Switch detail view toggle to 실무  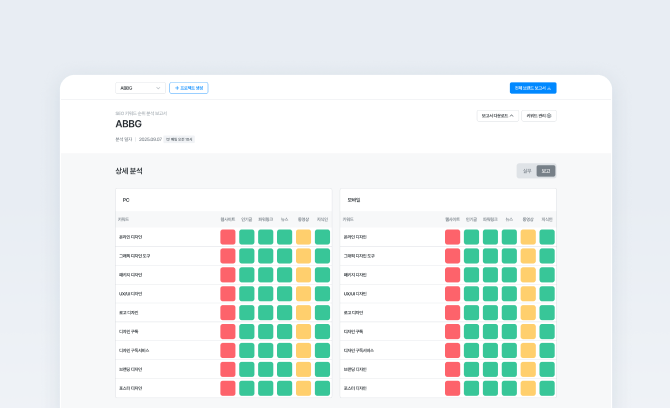pyautogui.click(x=527, y=171)
